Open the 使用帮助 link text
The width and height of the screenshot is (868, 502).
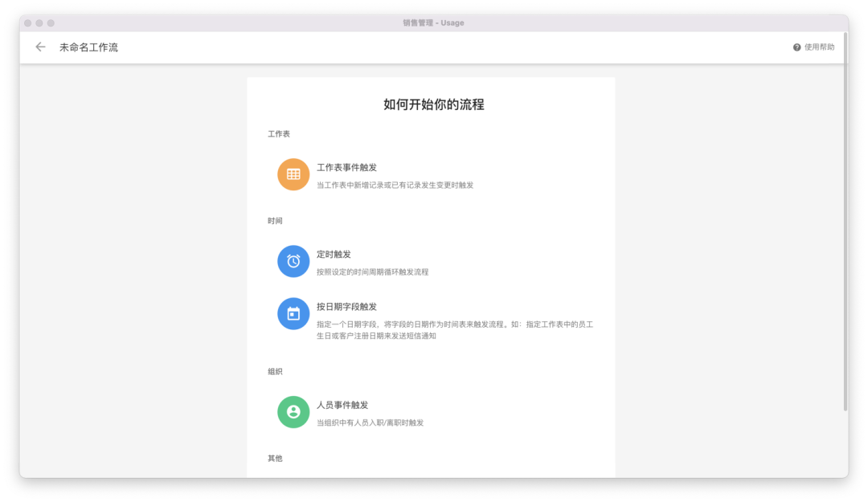819,47
